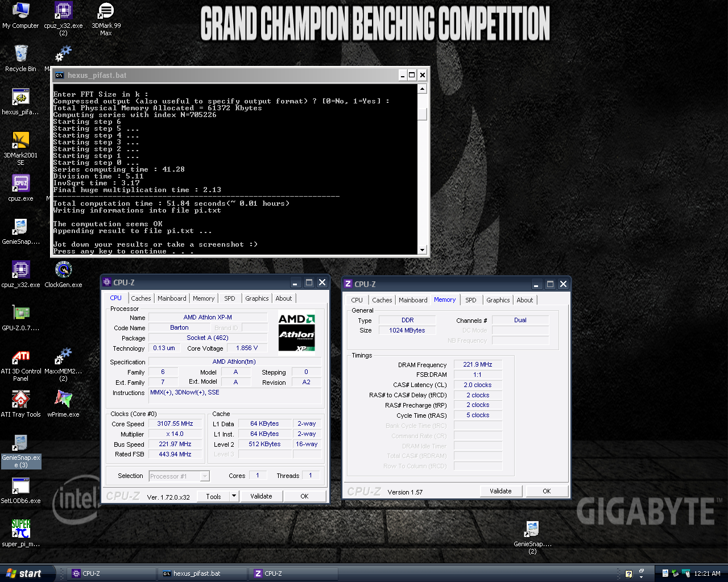Screen dimensions: 728x582
Task: Select GenieSnap (2) icon near Gigabyte logo
Action: (x=532, y=537)
